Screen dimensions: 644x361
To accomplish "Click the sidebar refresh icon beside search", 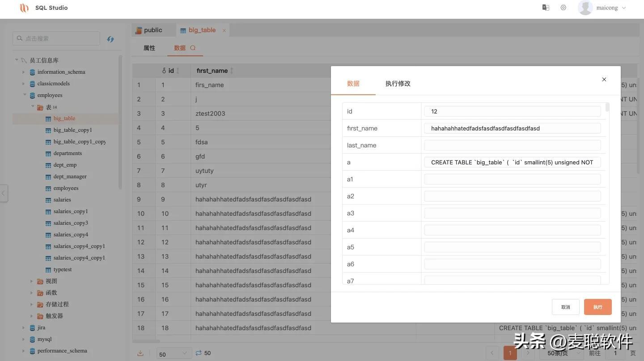I will pos(110,39).
